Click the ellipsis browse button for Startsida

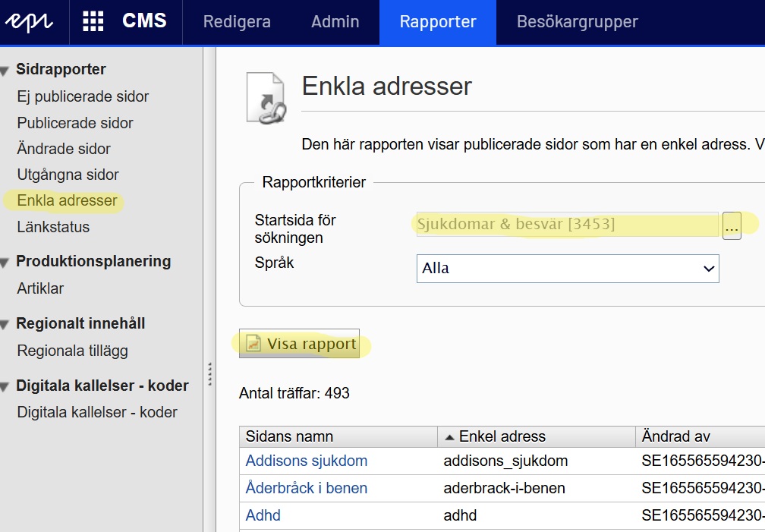pyautogui.click(x=732, y=226)
